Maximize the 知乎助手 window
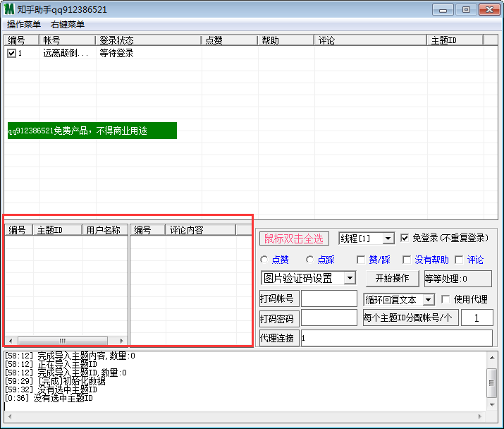The image size is (504, 429). coord(466,10)
